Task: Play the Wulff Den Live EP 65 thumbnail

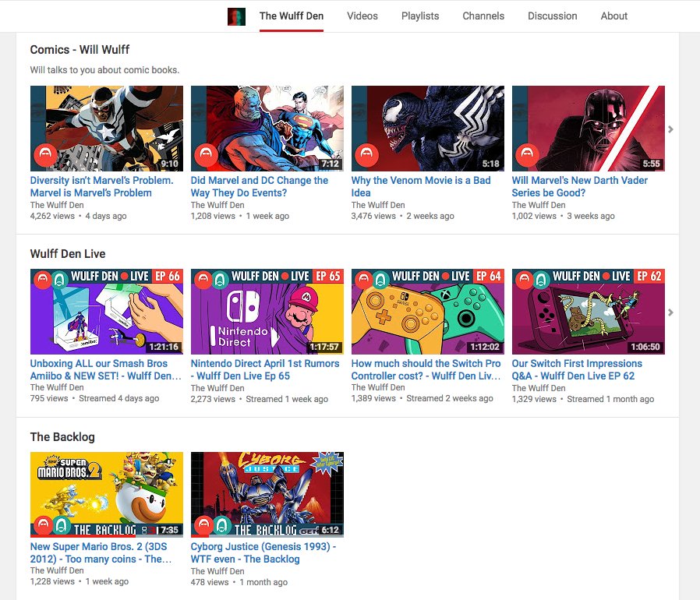Action: [x=267, y=312]
